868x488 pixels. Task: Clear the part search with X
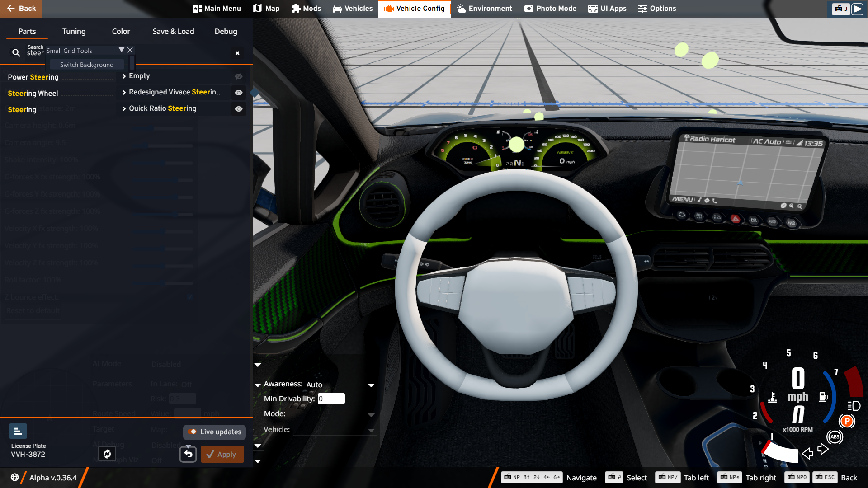(237, 53)
